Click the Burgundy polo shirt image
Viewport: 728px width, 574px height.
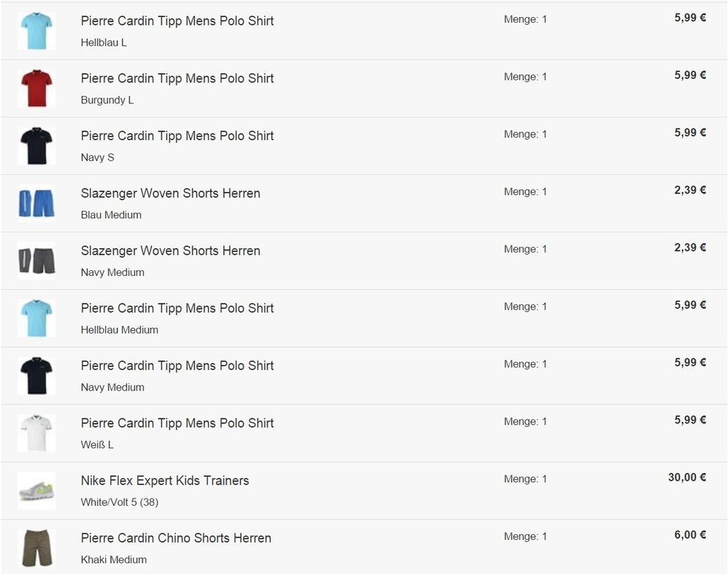[x=37, y=88]
